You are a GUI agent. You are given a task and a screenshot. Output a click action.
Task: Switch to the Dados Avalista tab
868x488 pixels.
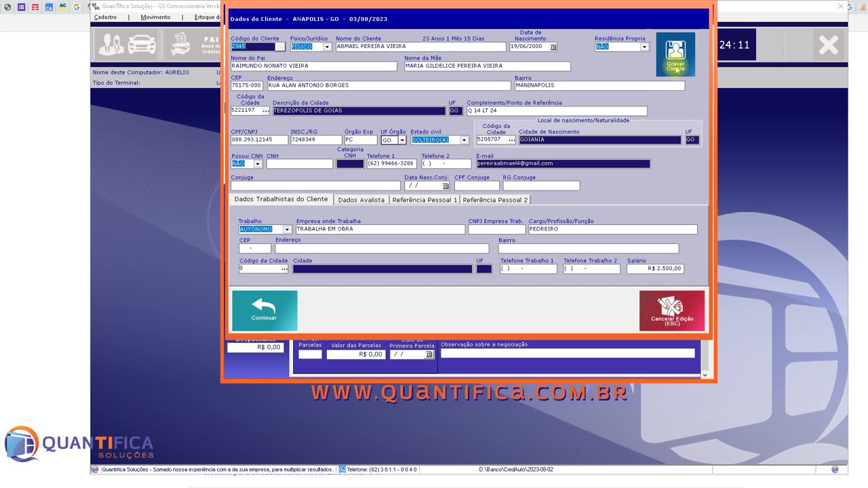[361, 200]
